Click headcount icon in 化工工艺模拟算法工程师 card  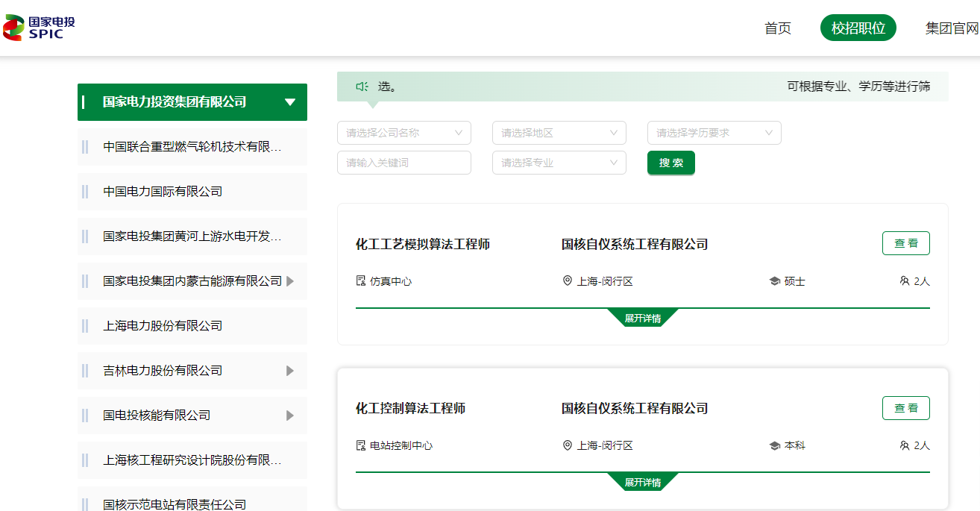(905, 281)
